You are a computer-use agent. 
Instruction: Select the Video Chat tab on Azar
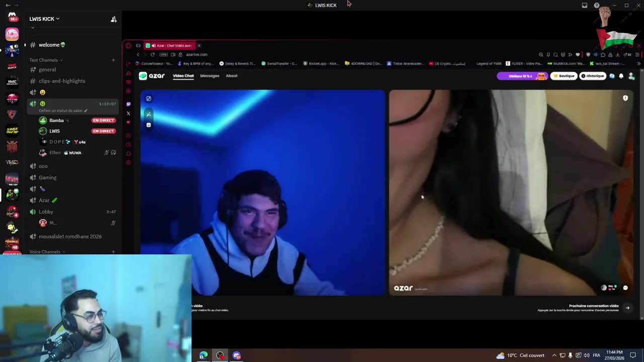pos(183,76)
